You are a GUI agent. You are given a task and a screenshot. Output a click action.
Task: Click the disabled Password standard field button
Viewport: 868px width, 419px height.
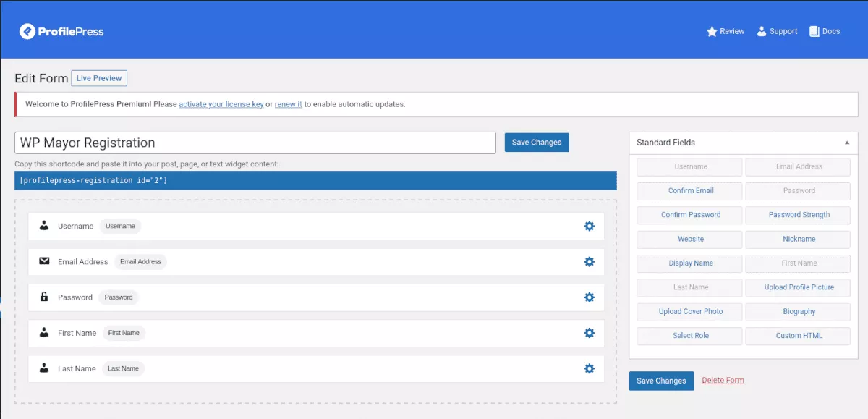(799, 191)
